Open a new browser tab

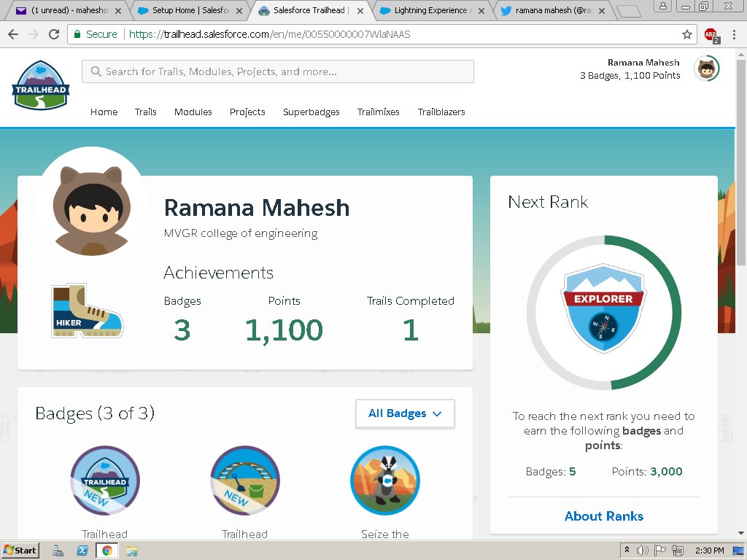click(629, 11)
